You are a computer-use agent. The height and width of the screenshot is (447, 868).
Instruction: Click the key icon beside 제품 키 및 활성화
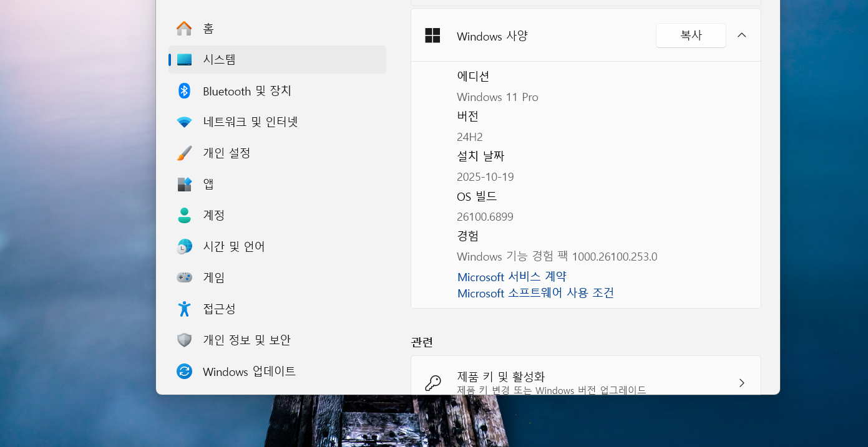(x=432, y=383)
